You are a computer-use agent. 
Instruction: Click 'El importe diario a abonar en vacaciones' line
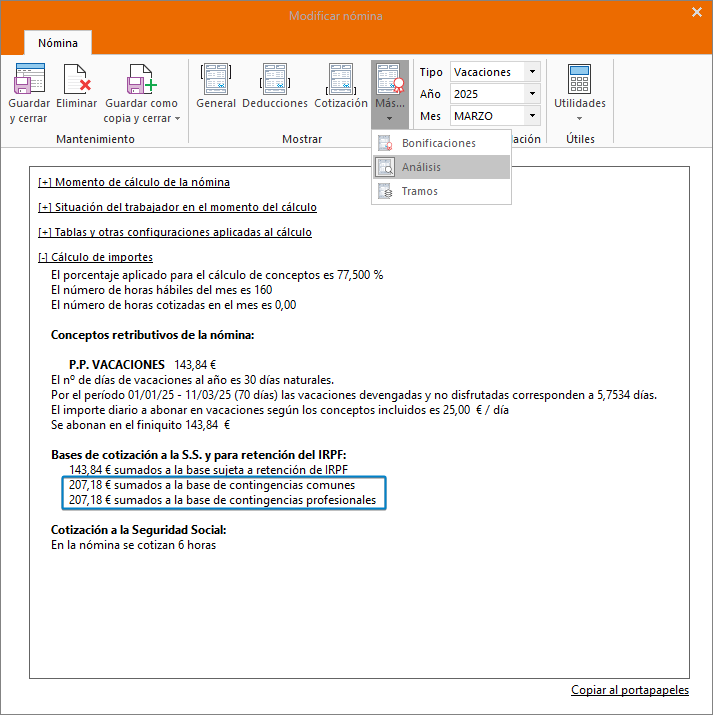[x=280, y=410]
